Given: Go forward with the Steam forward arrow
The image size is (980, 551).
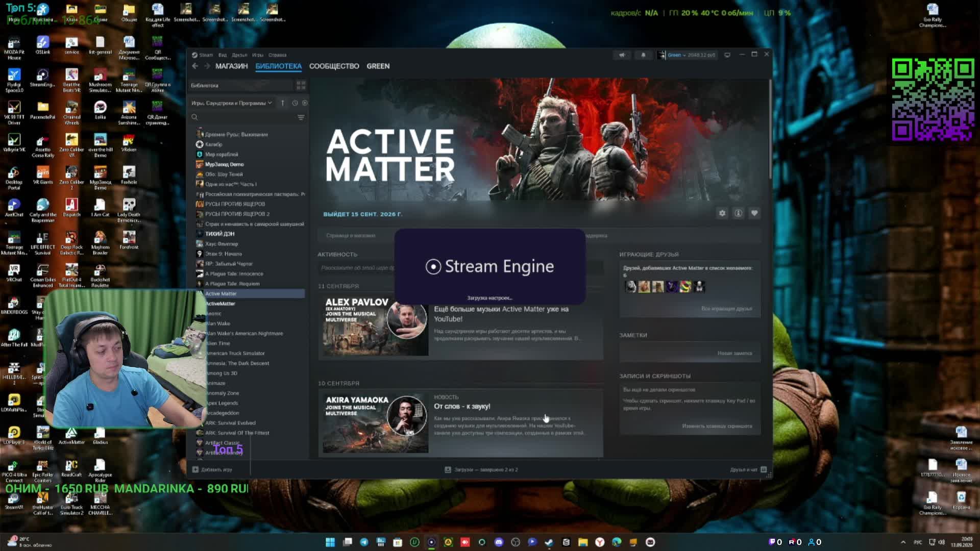Looking at the screenshot, I should click(x=207, y=66).
